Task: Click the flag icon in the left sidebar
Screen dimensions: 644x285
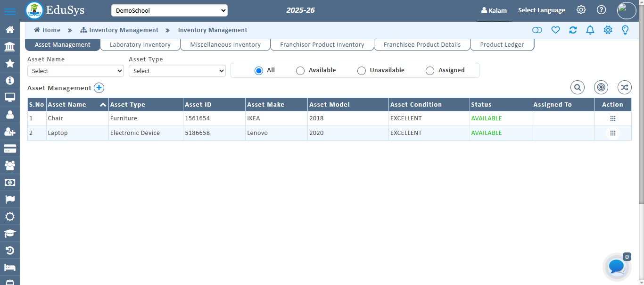Action: tap(10, 199)
